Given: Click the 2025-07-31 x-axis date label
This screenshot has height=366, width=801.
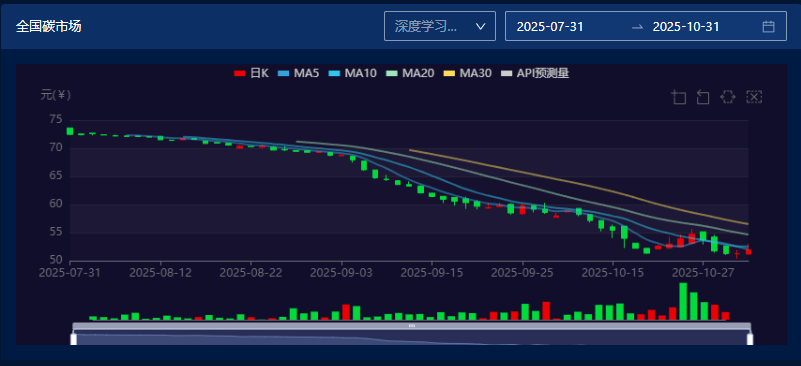Looking at the screenshot, I should [70, 273].
